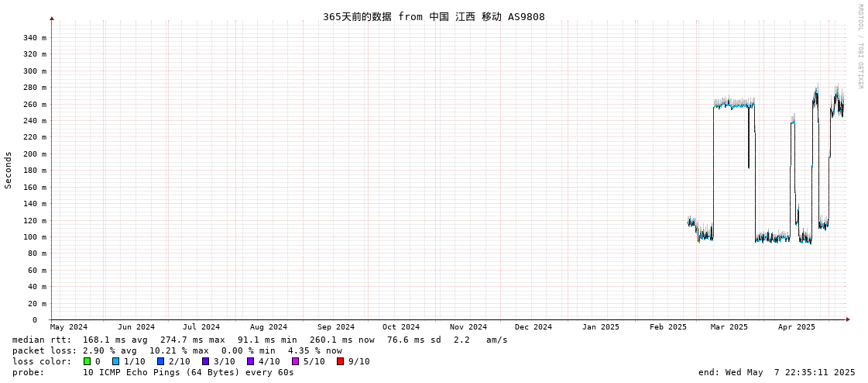
Task: Click the chart title mentioning AS9808
Action: point(434,16)
